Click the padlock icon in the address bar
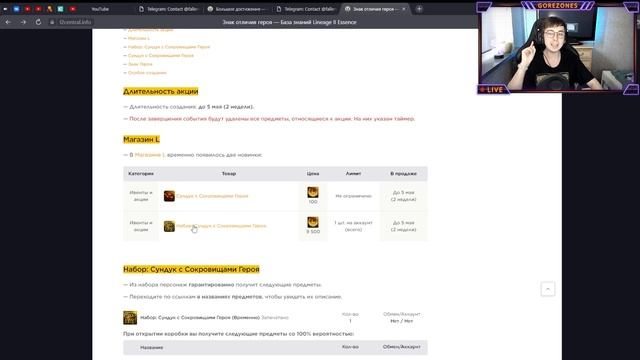 pos(52,22)
